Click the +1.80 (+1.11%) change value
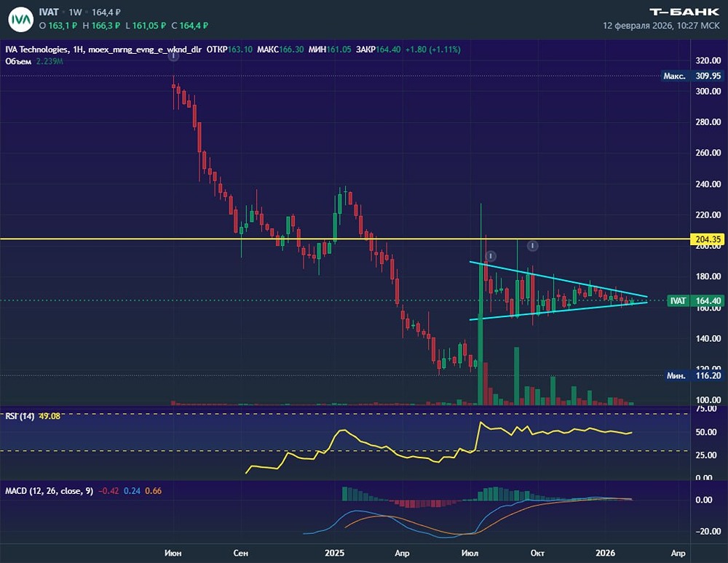 (432, 49)
